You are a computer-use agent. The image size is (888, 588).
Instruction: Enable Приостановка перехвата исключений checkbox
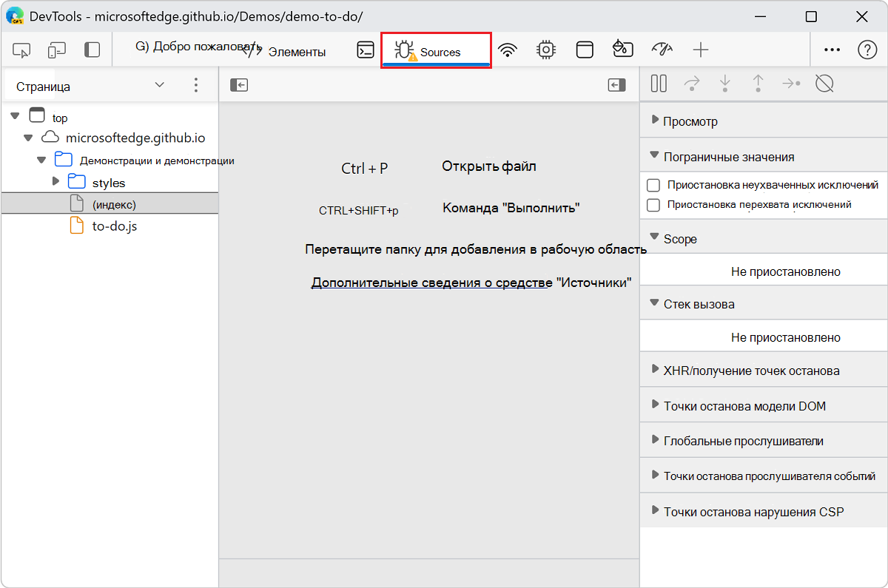pyautogui.click(x=653, y=205)
